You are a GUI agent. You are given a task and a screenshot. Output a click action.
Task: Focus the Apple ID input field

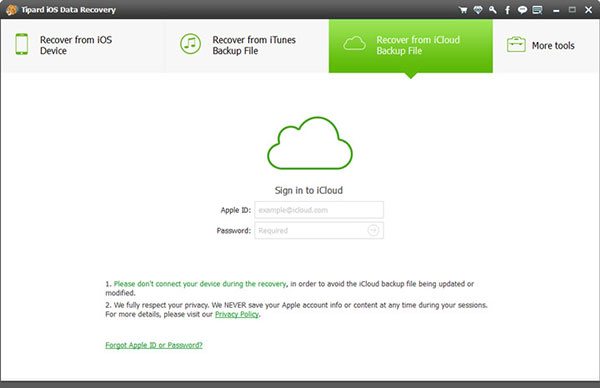click(319, 210)
